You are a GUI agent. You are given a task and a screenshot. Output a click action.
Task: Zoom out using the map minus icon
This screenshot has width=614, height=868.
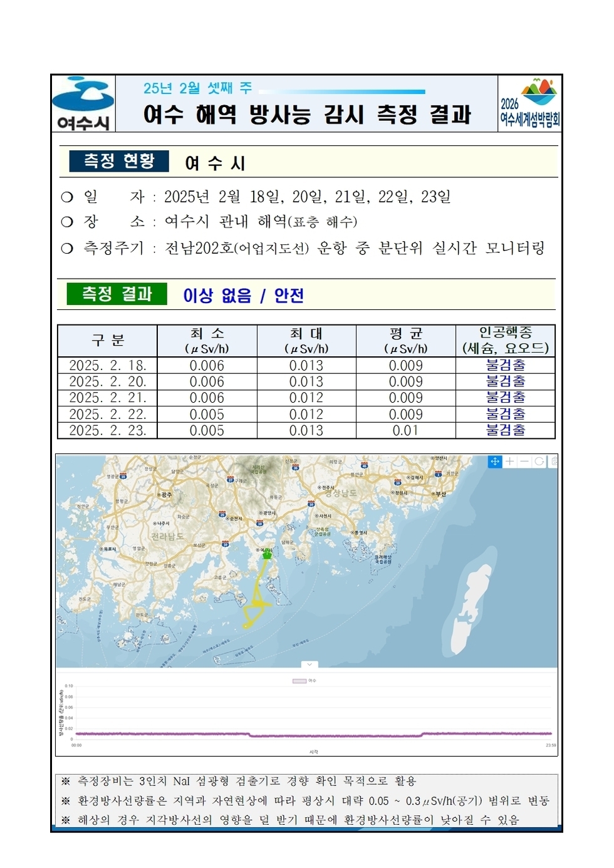point(524,462)
